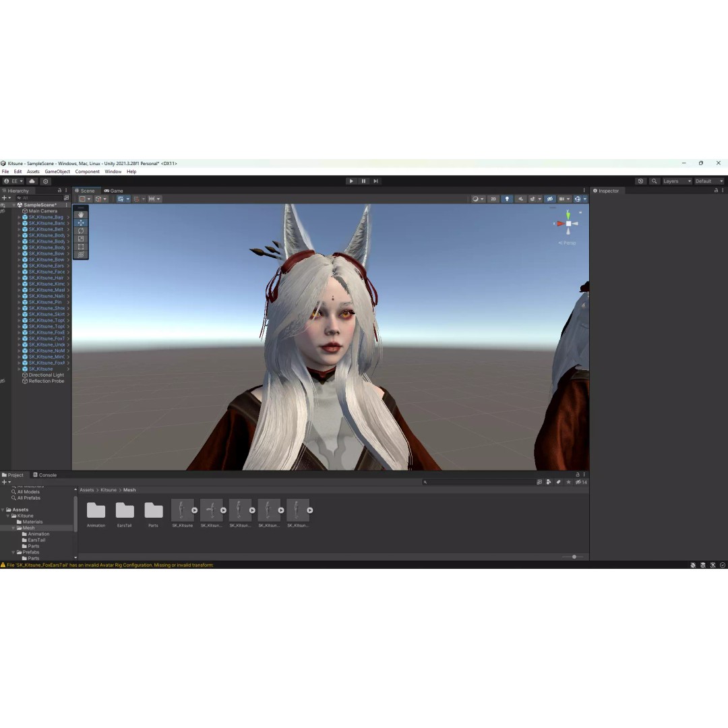This screenshot has width=728, height=728.
Task: Open Scene view three-dot options menu
Action: (x=584, y=190)
